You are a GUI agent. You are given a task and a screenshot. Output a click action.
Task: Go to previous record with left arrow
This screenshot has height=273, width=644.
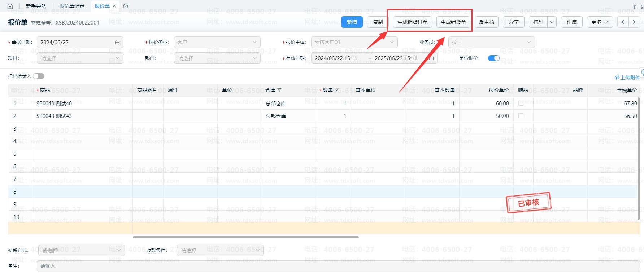coord(623,22)
